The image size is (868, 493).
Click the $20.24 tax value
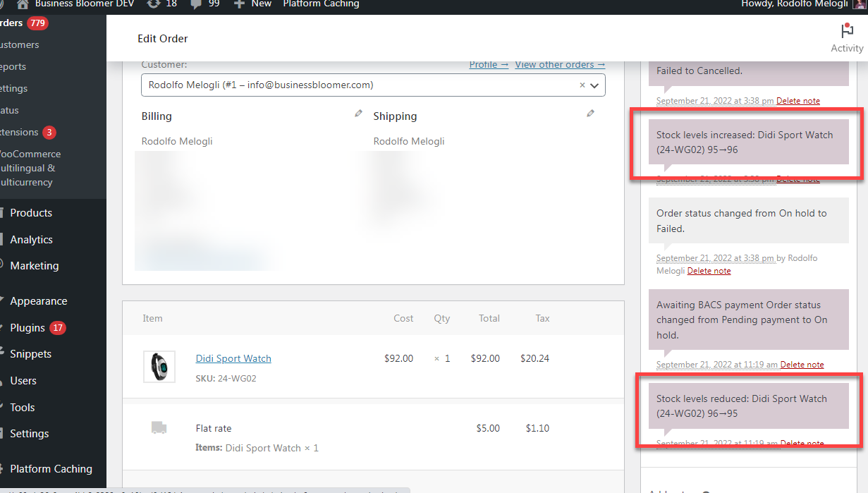point(534,358)
